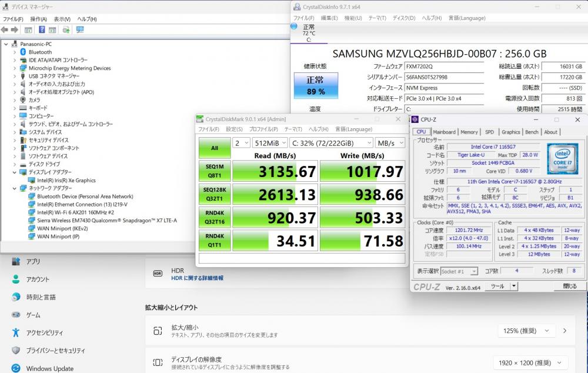588x373 pixels.
Task: Open the chevron beside the scale setting
Action: click(564, 331)
